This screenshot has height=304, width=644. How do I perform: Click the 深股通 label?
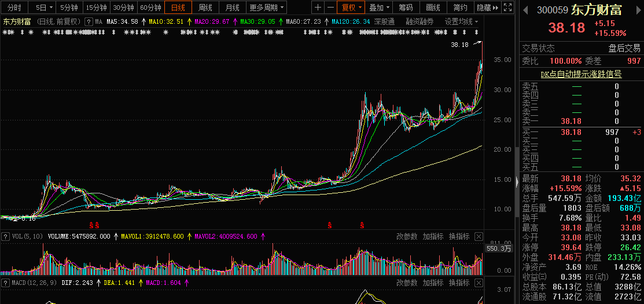tap(384, 22)
